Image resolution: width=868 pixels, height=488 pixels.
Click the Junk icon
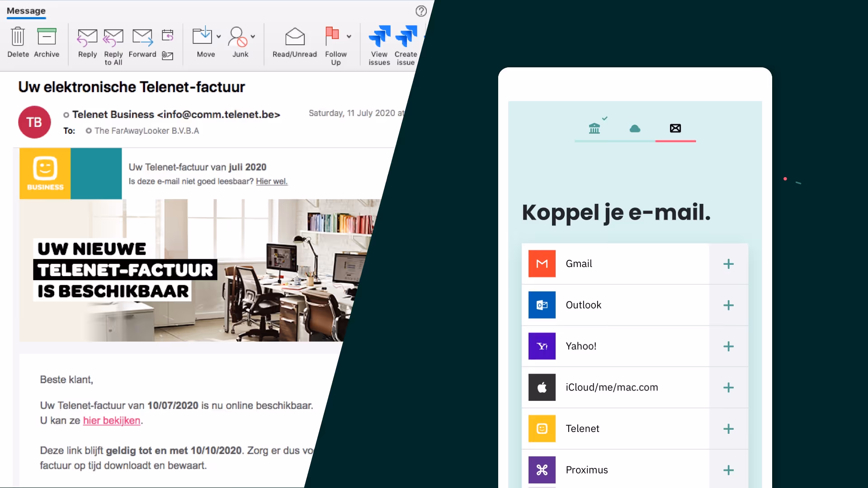(x=238, y=37)
